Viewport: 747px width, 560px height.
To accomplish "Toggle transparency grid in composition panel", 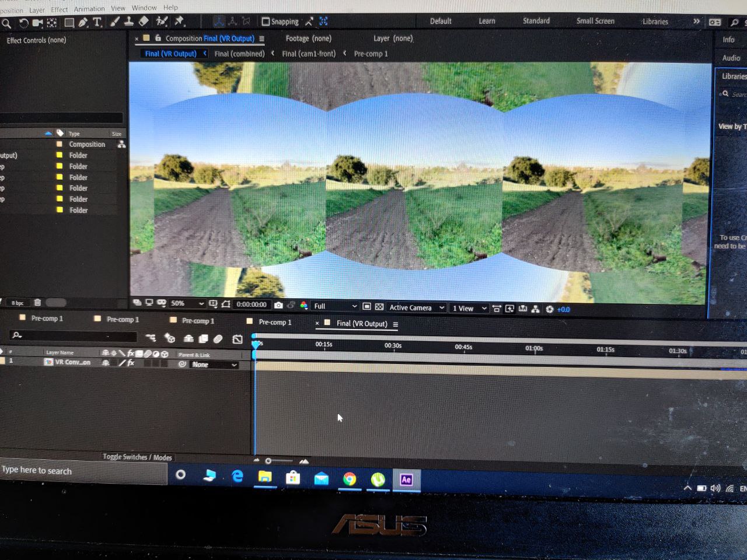I will 379,307.
